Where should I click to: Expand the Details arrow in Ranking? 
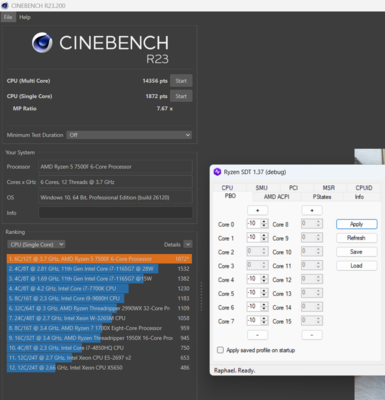point(188,244)
